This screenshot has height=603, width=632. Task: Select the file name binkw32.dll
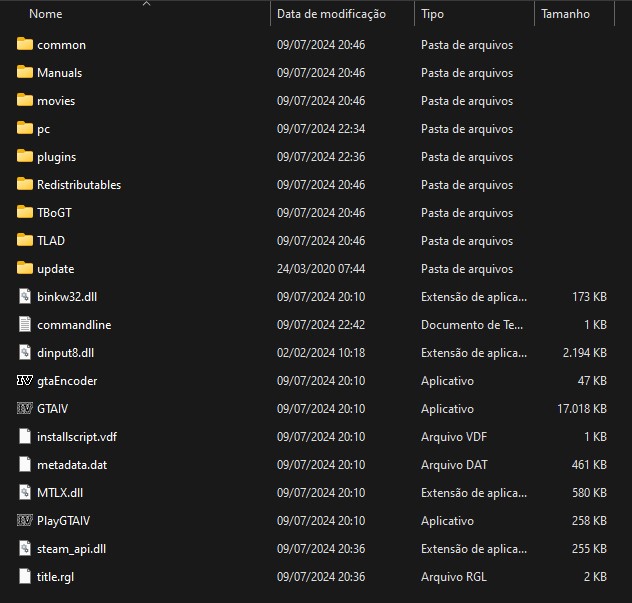click(67, 297)
